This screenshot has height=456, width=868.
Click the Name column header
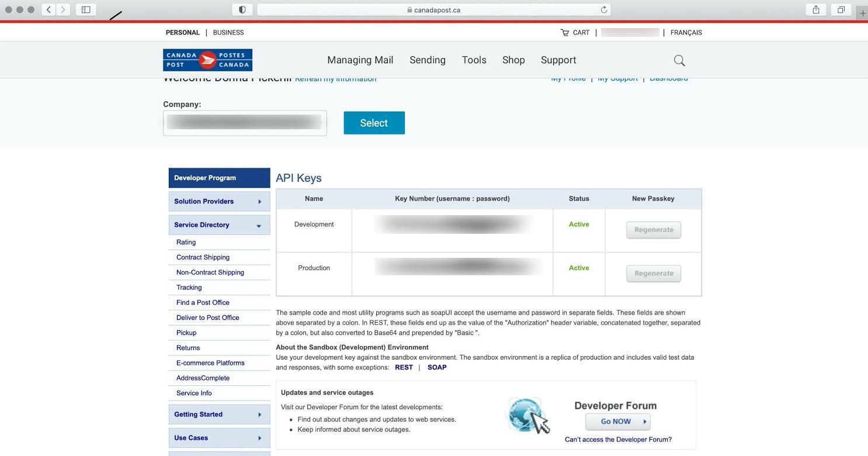tap(314, 199)
